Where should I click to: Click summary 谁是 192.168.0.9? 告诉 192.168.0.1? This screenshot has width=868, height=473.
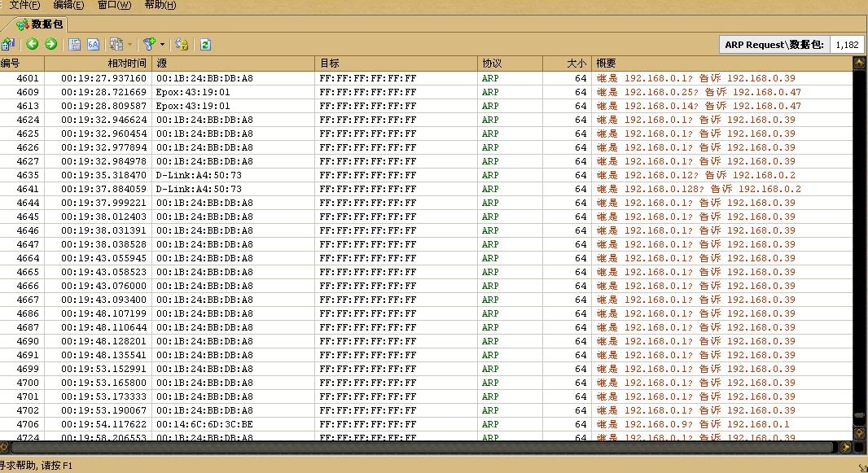pos(693,424)
